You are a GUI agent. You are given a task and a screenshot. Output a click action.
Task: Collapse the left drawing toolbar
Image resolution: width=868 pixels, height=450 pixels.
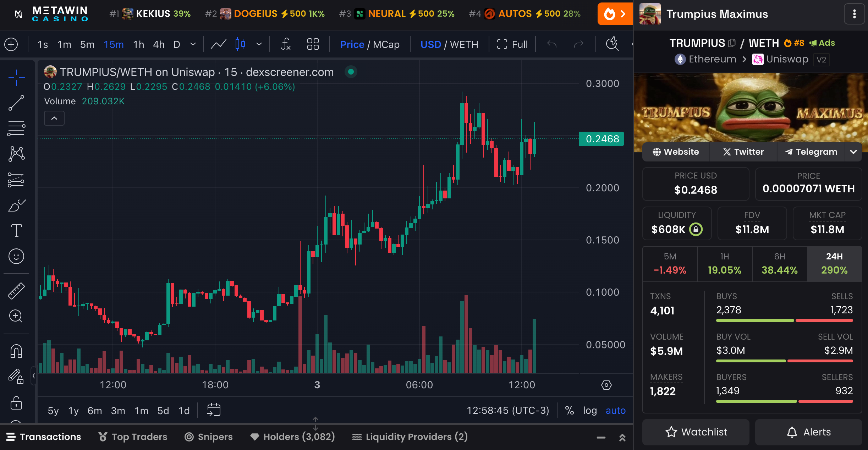(x=33, y=375)
